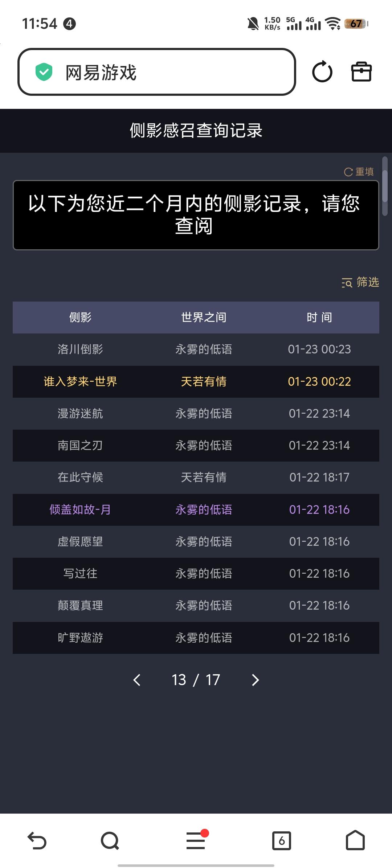Tap the 时间 column header
The image size is (392, 868).
point(319,318)
